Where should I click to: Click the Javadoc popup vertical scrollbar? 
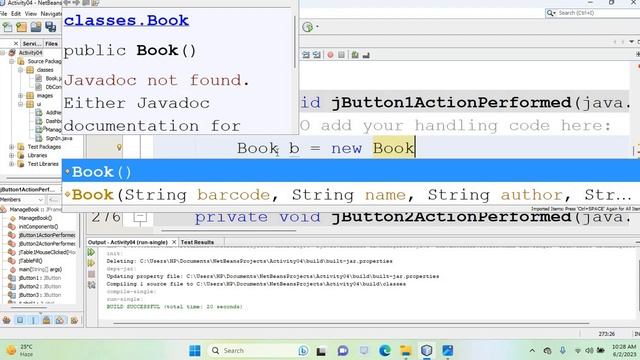pos(295,42)
